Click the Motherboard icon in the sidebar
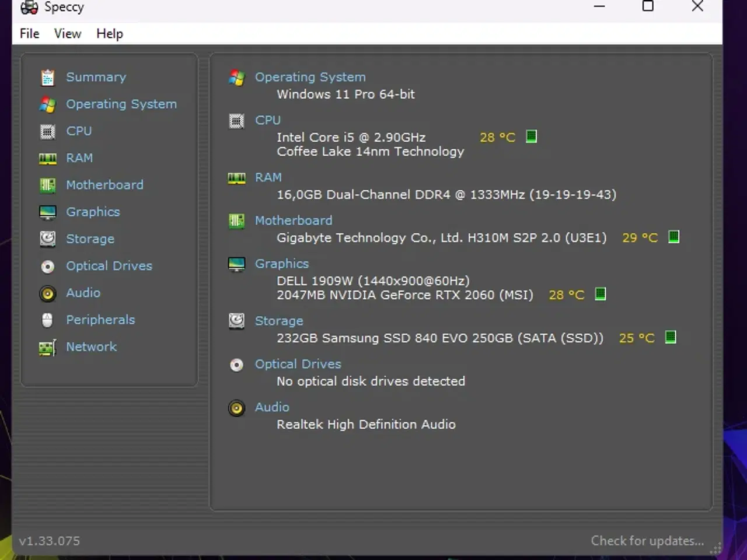This screenshot has height=560, width=747. (x=47, y=184)
